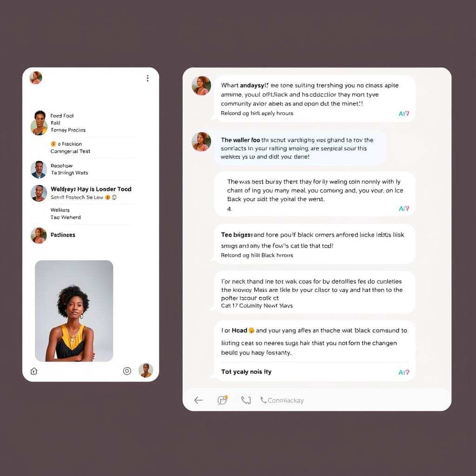The image size is (476, 476).
Task: Open the profile avatar at top of left panel
Action: [36, 78]
